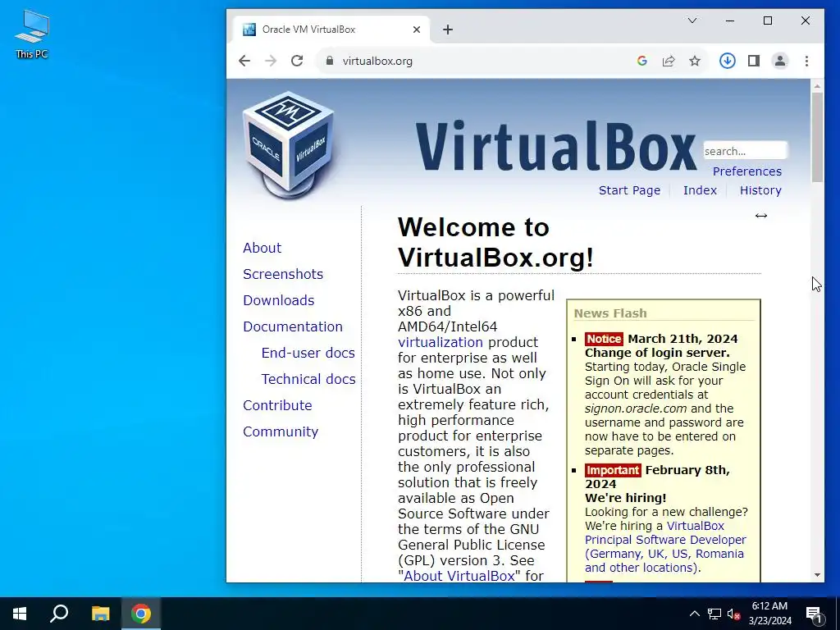Screen dimensions: 840x630
Task: Click the scrollbar down arrow
Action: [x=817, y=575]
